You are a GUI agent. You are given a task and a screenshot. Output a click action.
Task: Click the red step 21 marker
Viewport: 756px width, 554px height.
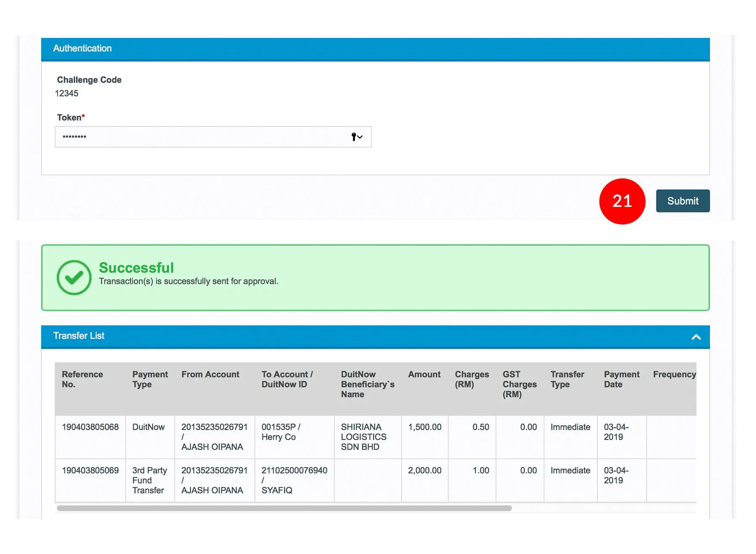pyautogui.click(x=622, y=201)
